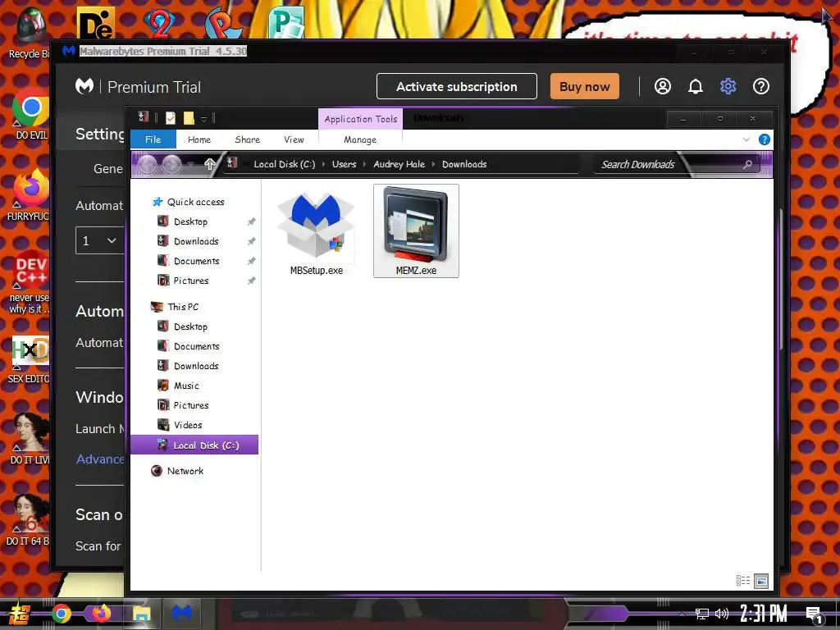This screenshot has width=840, height=630.
Task: Click Users breadcrumb segment
Action: [x=344, y=164]
